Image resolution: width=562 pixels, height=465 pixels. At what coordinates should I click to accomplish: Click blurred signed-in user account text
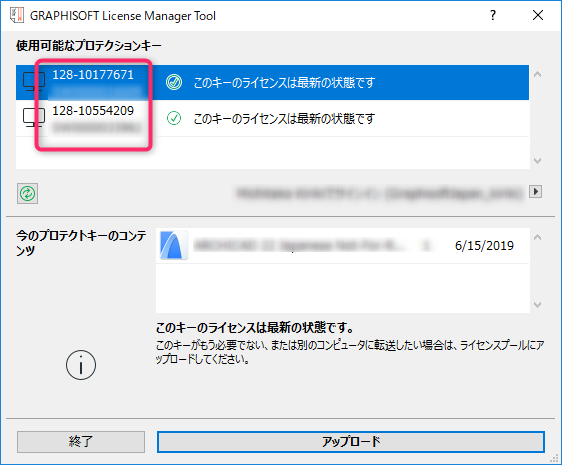click(x=380, y=193)
